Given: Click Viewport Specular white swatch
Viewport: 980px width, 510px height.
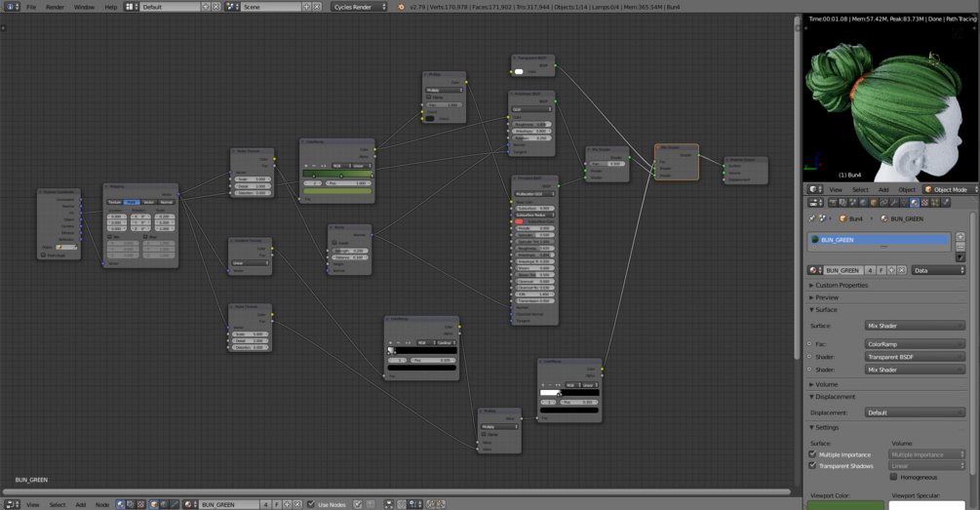Looking at the screenshot, I should click(927, 505).
